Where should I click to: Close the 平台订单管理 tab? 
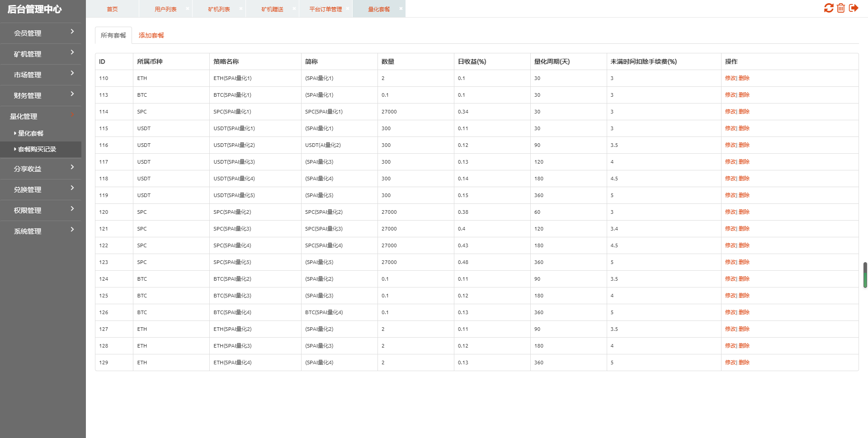348,9
